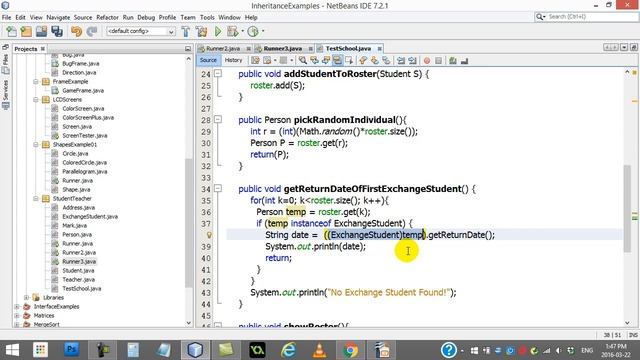Collapse the StudentTeacher package node
640x360 pixels.
36,198
